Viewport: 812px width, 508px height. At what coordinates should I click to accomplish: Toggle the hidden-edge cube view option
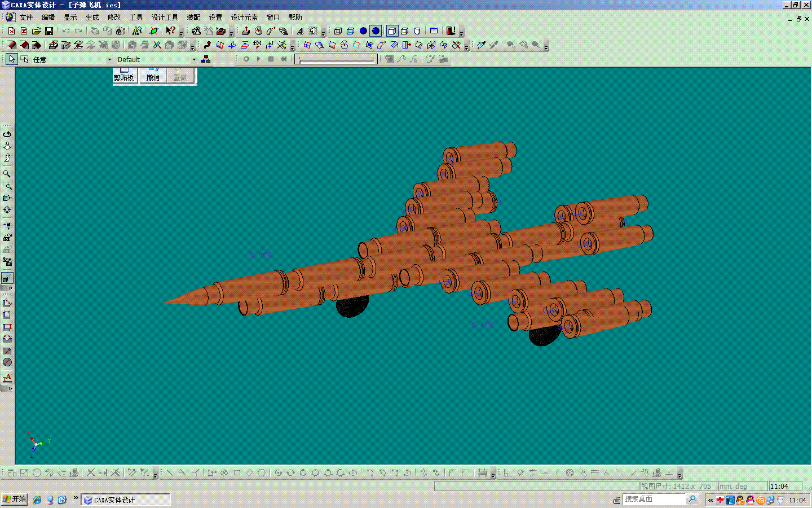404,31
